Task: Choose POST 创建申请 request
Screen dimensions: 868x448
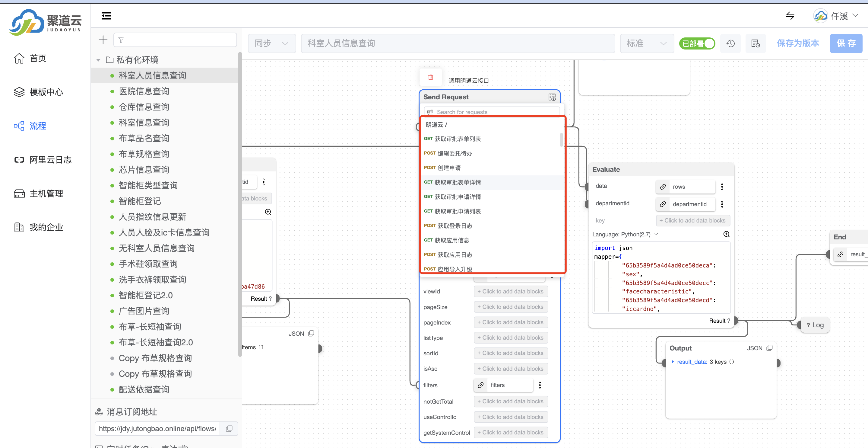Action: (492, 168)
